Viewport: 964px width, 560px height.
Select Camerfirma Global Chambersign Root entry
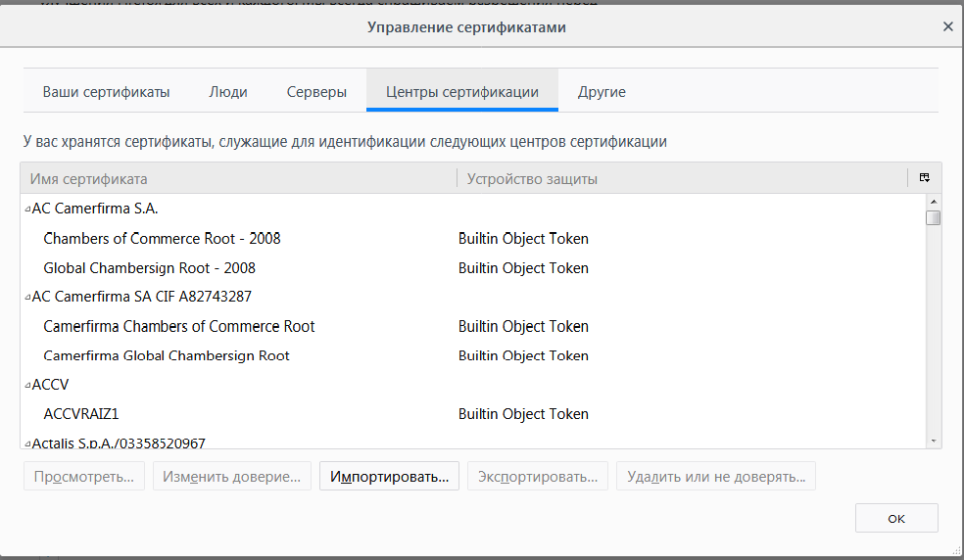click(167, 356)
